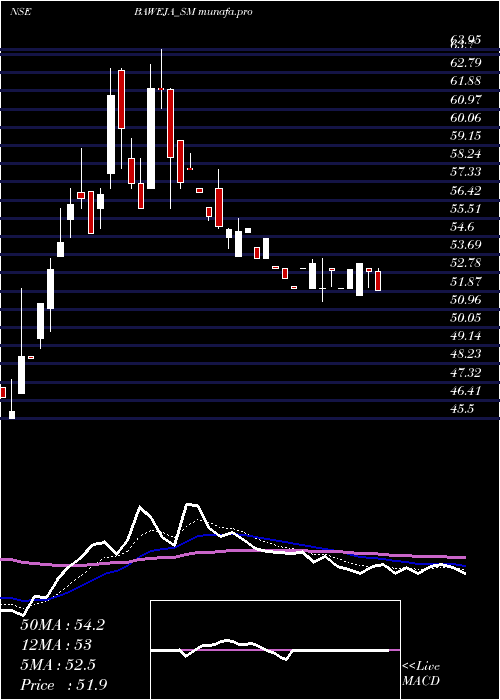This screenshot has width=500, height=700.
Task: Select the 49.14 price axis label
Action: [466, 336]
